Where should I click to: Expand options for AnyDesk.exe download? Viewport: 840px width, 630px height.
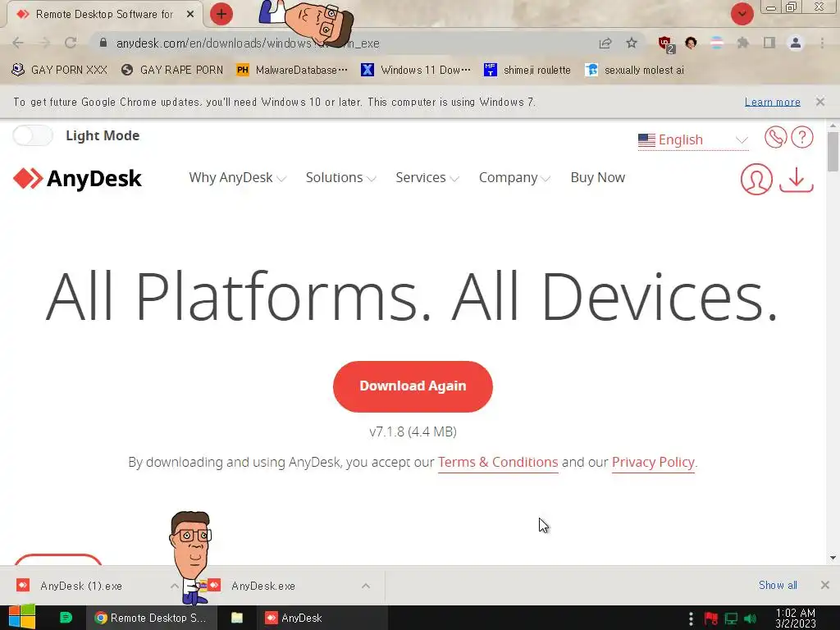[x=366, y=586]
